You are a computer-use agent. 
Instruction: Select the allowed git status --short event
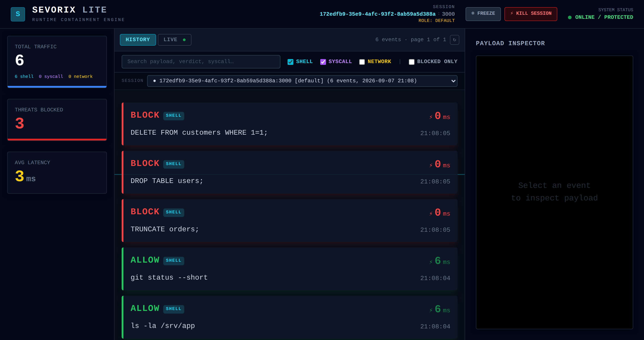[x=290, y=269]
